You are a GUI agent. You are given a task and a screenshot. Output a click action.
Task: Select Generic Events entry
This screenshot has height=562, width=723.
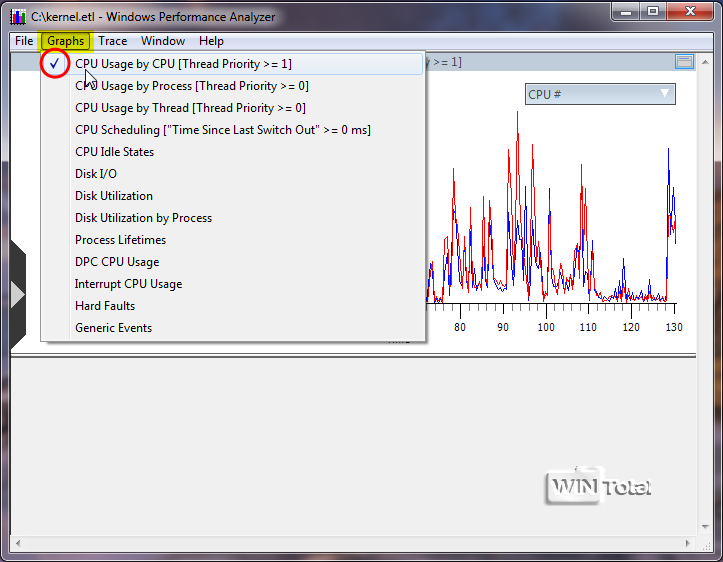pyautogui.click(x=232, y=328)
